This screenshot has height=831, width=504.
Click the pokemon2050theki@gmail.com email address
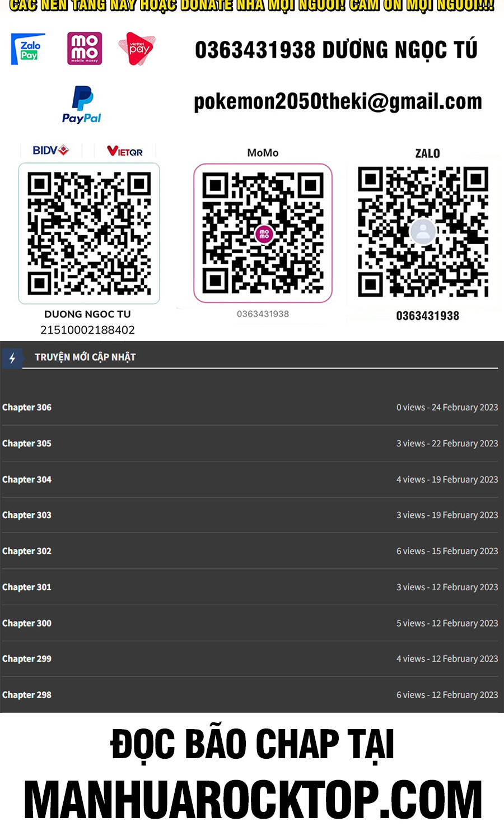pyautogui.click(x=338, y=102)
